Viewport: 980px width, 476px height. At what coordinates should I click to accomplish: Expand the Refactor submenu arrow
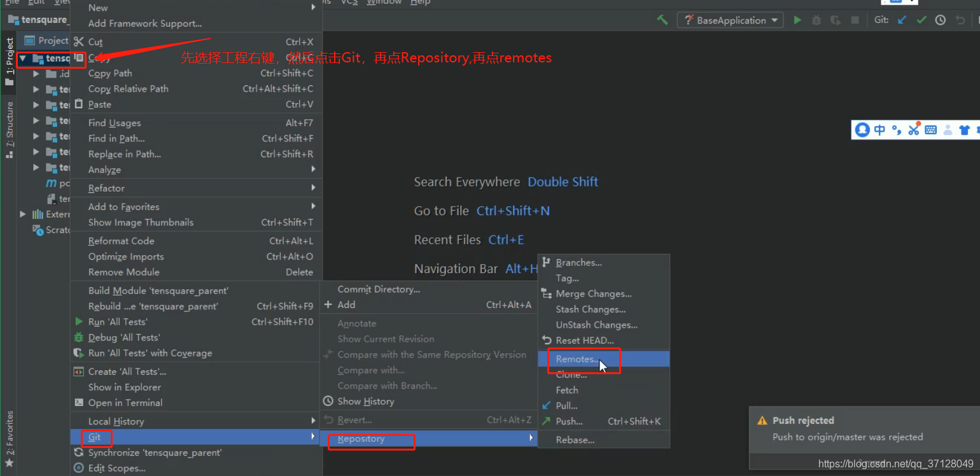[313, 188]
